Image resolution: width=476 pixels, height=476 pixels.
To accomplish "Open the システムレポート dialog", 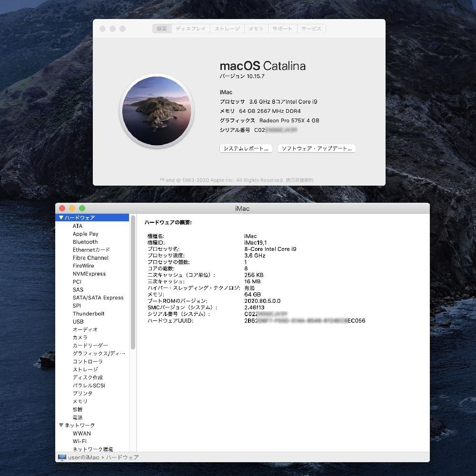I will click(245, 148).
